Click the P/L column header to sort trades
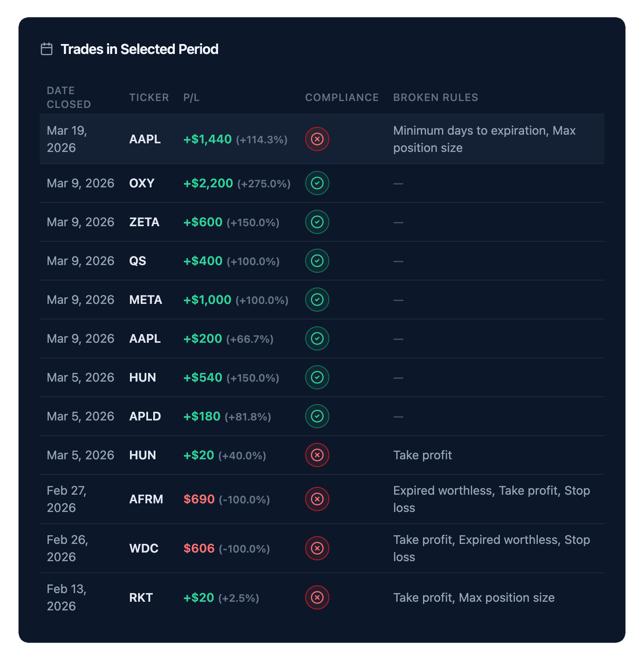The image size is (644, 657). 191,97
